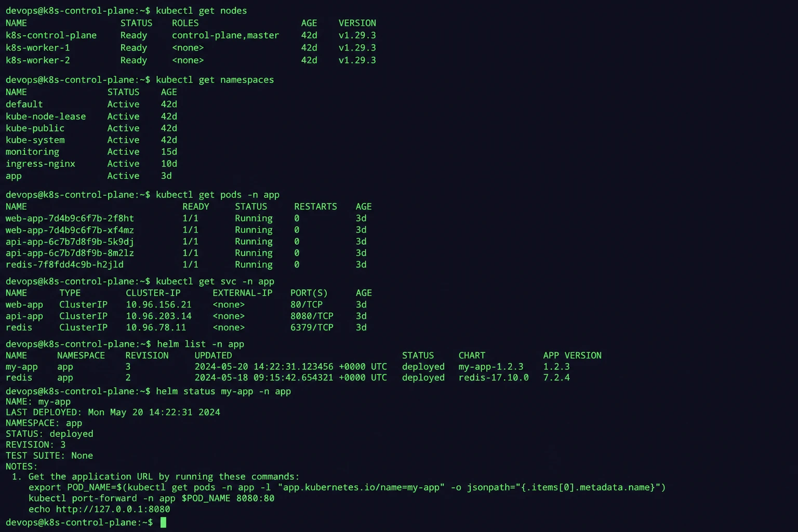Click the 'kubectl port-forward' command line
Screen dimensions: 798x532
(x=151, y=498)
